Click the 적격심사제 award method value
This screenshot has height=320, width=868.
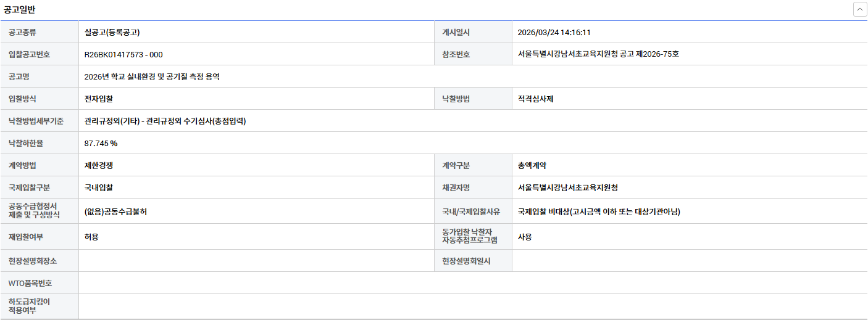(536, 99)
